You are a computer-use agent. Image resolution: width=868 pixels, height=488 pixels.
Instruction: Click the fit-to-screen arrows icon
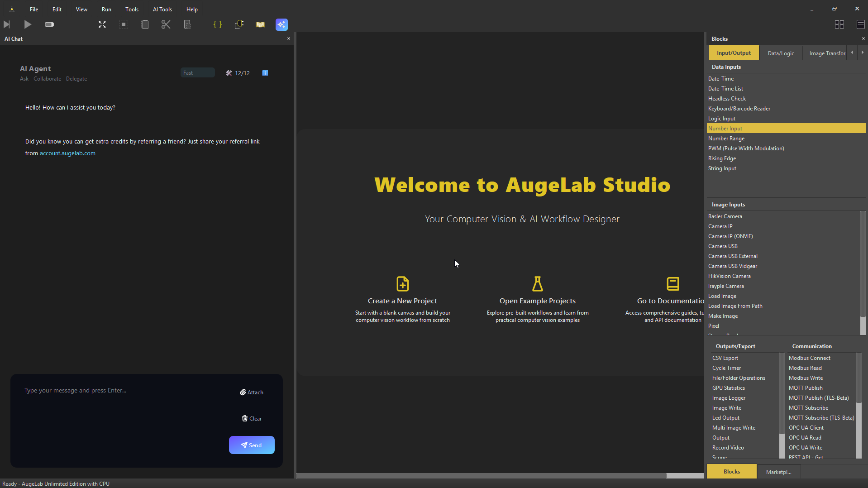pos(102,24)
